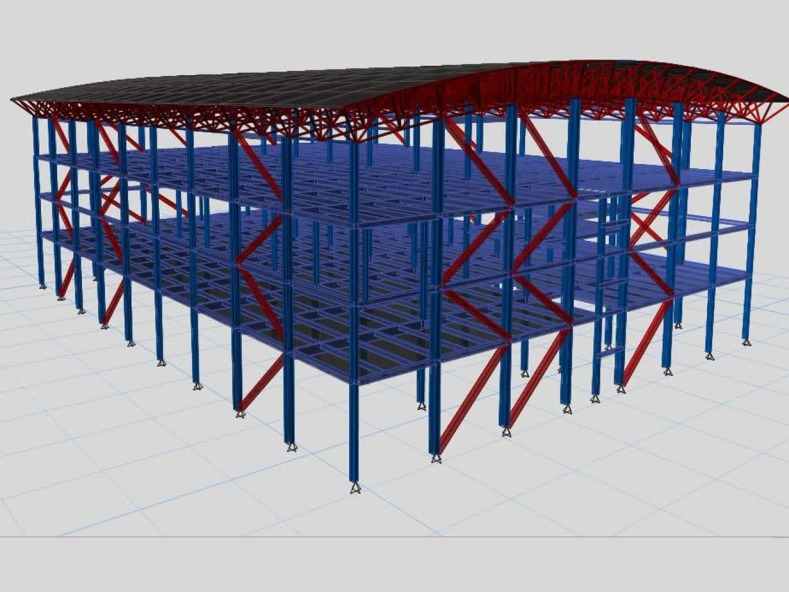Click the support at the far right column base

(x=747, y=342)
